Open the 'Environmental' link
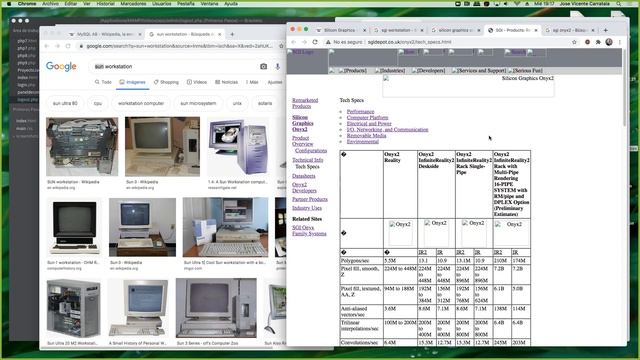The image size is (640, 360). click(x=362, y=142)
